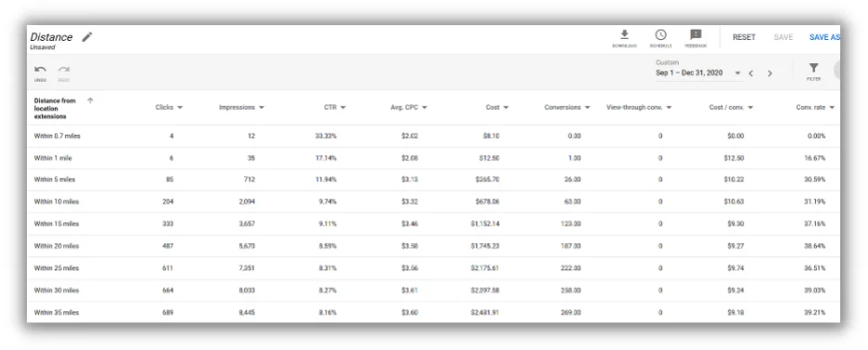Viewport: 868px width, 350px height.
Task: Open the Feedback icon
Action: pyautogui.click(x=696, y=39)
